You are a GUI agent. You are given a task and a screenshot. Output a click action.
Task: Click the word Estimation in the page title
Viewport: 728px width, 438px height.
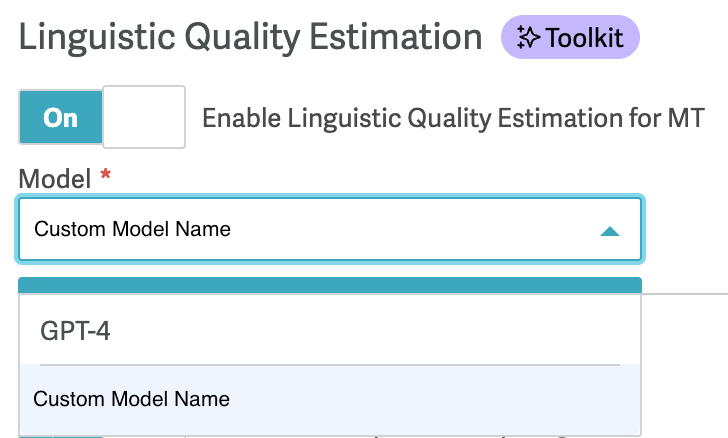coord(396,37)
